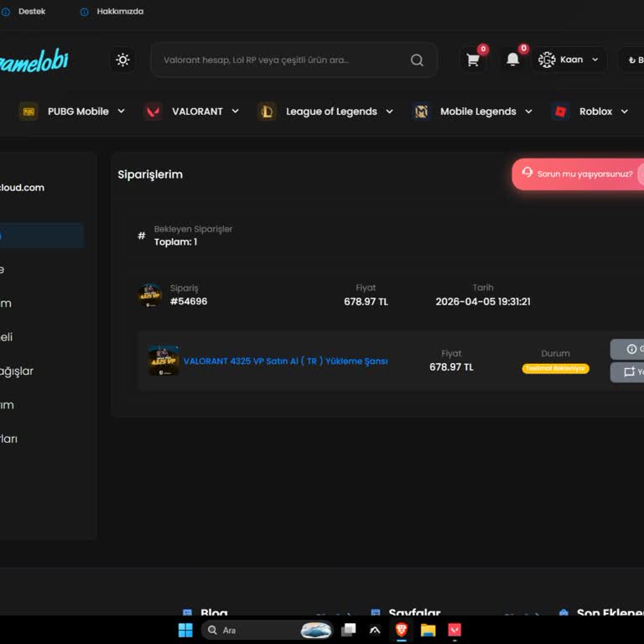Screen dimensions: 644x644
Task: Open Task View in the taskbar
Action: [x=348, y=630]
